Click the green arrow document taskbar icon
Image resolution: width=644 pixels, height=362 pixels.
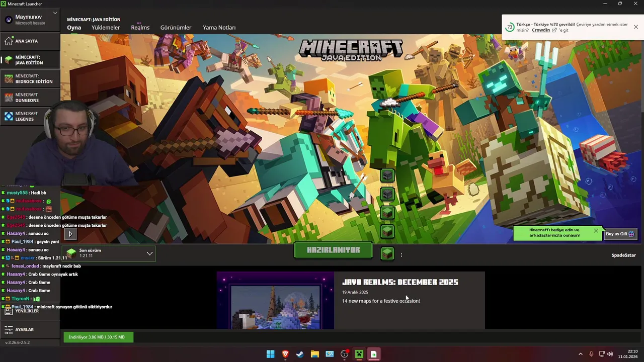(374, 354)
